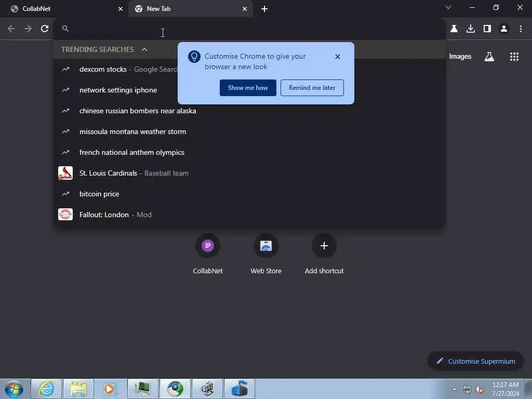Viewport: 532px width, 399px height.
Task: Select 'bitcoin price' suggestion
Action: point(249,194)
